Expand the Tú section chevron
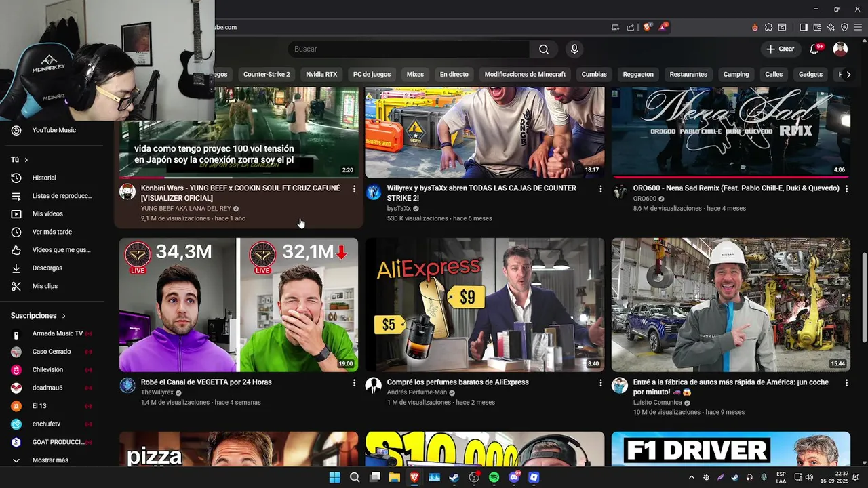Viewport: 868px width, 488px height. click(26, 160)
